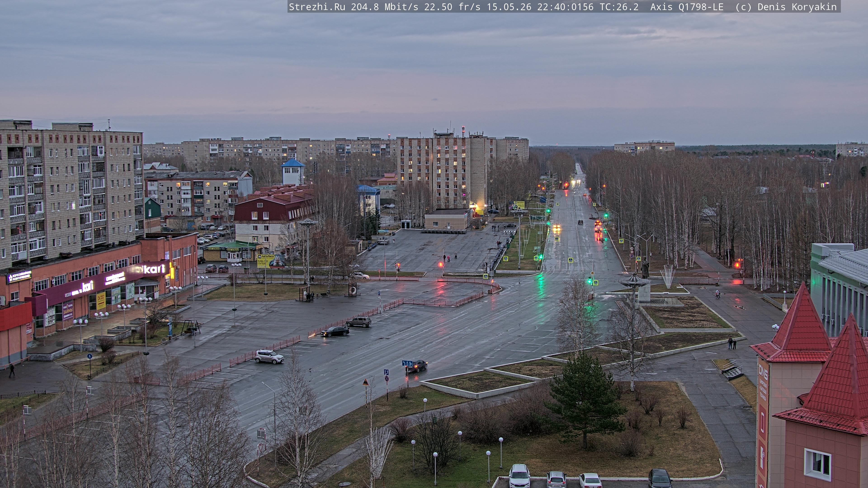This screenshot has height=488, width=868.
Task: Click the 22.50 fr/s frame rate readout
Action: (452, 7)
